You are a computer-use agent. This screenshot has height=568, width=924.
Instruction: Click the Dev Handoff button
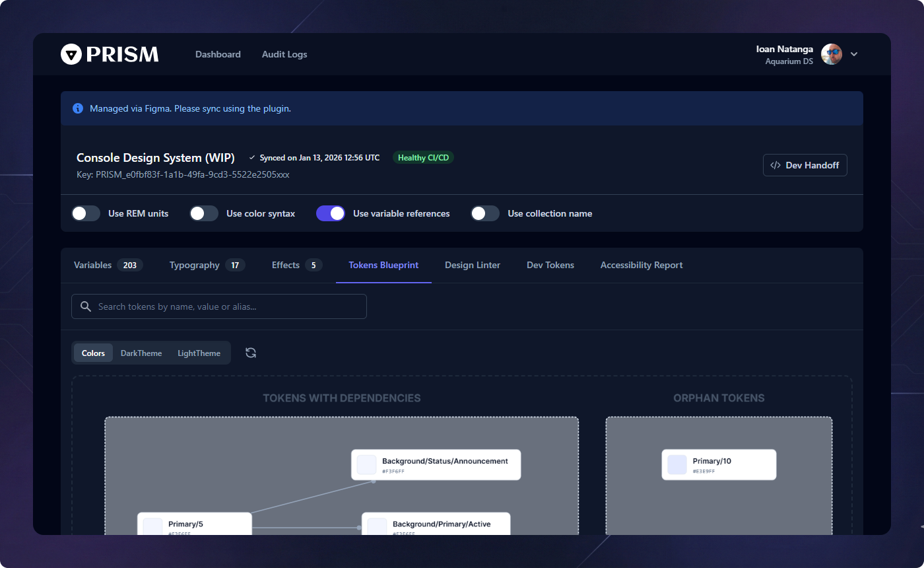(x=805, y=165)
